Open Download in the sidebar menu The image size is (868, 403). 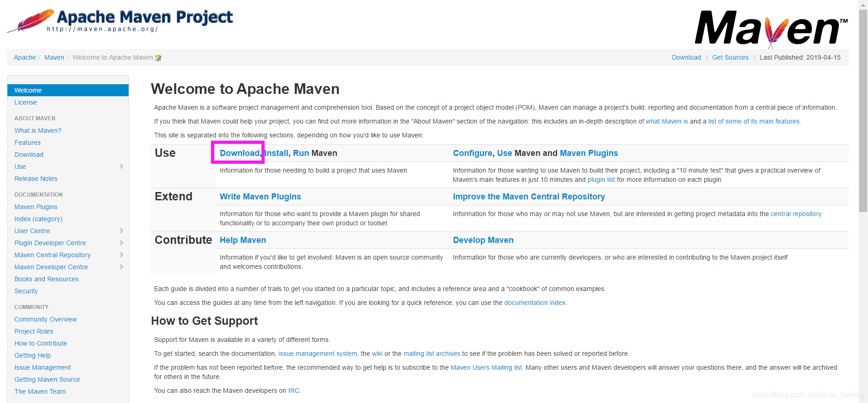(29, 155)
